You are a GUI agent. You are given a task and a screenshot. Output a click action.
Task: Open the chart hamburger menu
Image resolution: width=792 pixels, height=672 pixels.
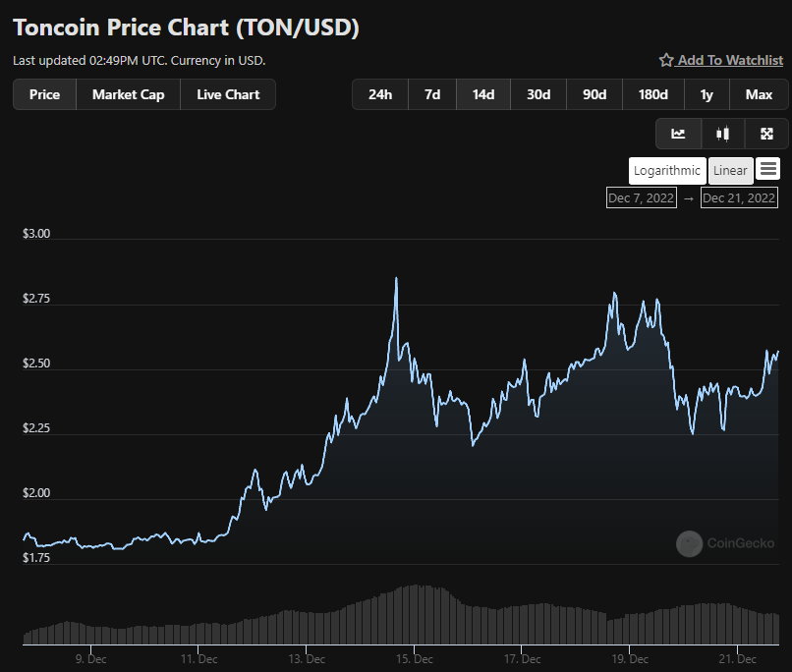767,169
